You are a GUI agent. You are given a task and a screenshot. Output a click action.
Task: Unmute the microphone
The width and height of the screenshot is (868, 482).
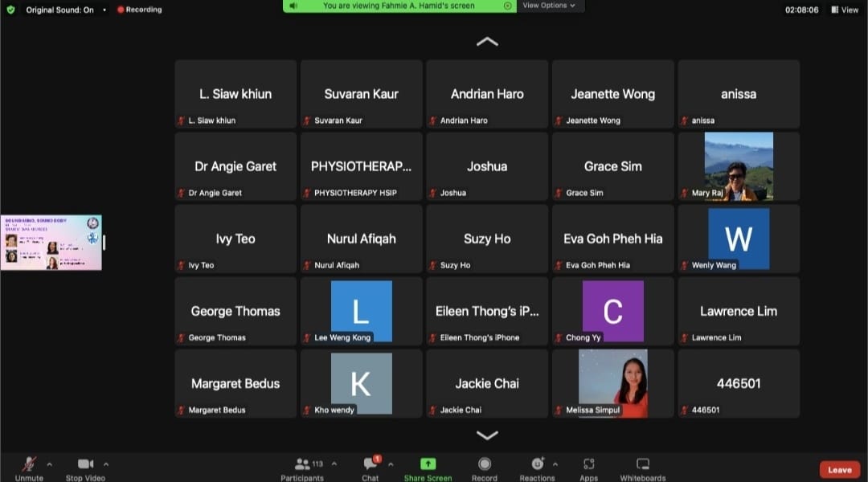(x=29, y=464)
